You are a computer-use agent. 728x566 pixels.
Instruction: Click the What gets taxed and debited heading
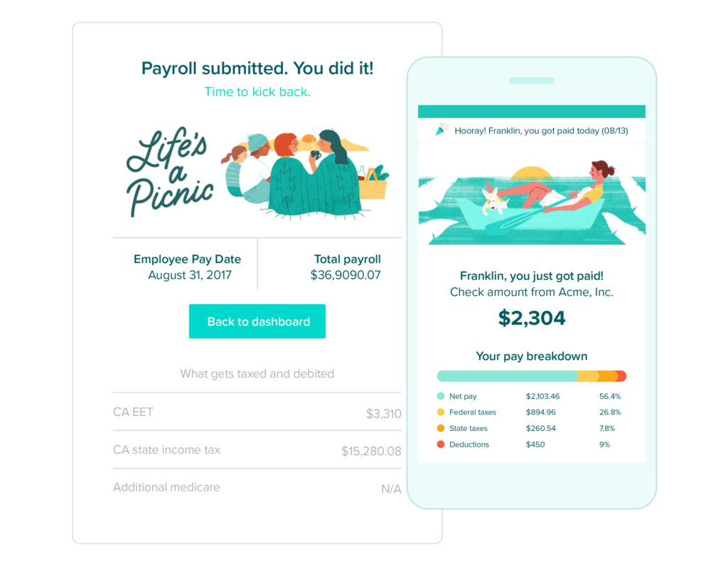[x=257, y=374]
